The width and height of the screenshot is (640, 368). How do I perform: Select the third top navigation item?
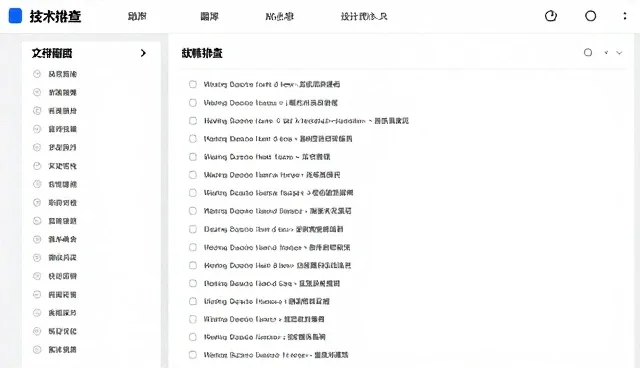click(280, 16)
